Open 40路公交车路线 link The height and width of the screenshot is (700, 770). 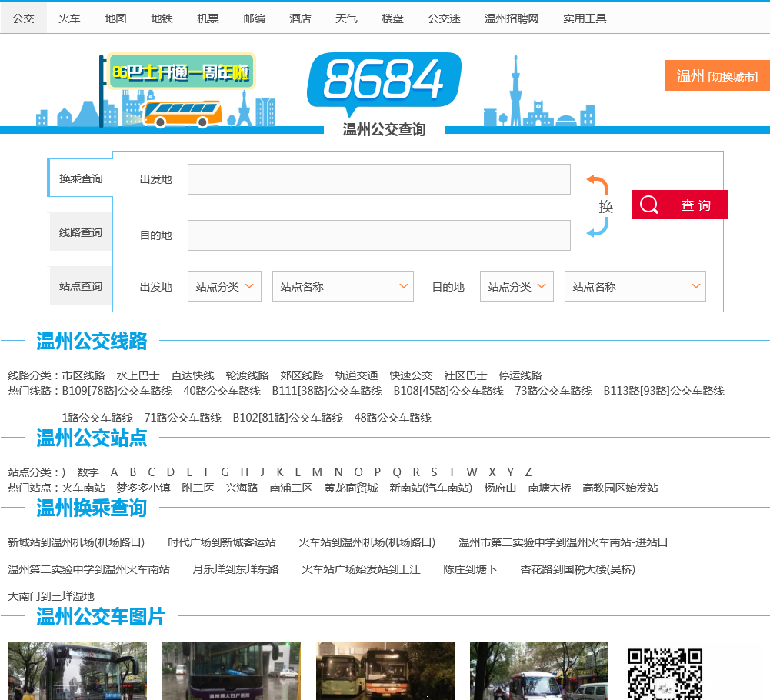coord(222,391)
